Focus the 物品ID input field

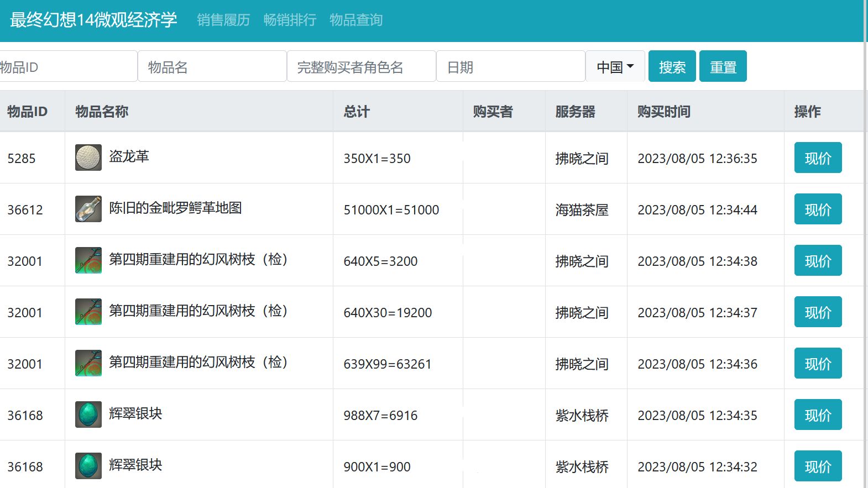[x=67, y=66]
